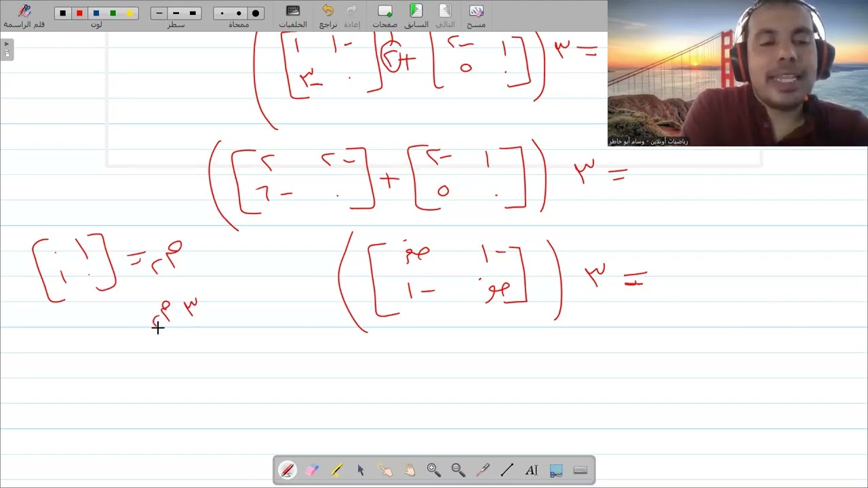
Task: Choose the hand pan tool
Action: click(x=410, y=470)
